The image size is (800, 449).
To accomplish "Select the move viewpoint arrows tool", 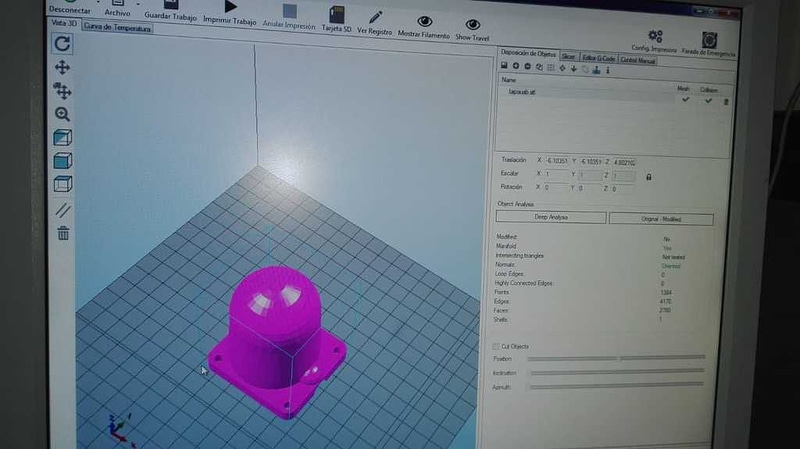I will click(x=62, y=67).
